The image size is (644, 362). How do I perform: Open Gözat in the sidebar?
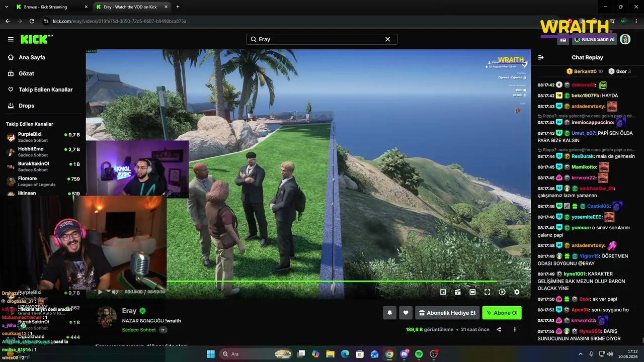click(x=26, y=73)
